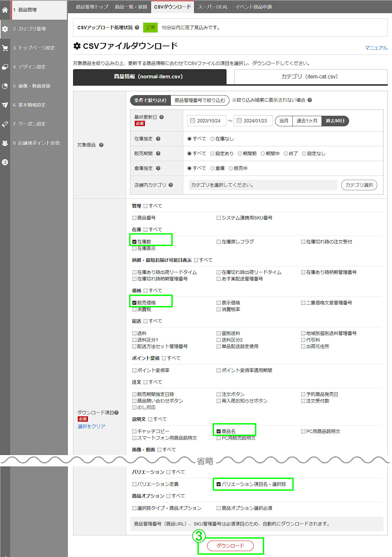Viewport: 392px width, 557px height.
Task: Select the 在庫なし radio button
Action: (212, 139)
